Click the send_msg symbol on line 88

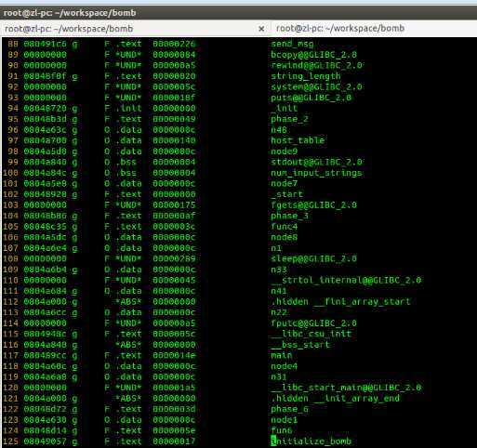pyautogui.click(x=292, y=44)
